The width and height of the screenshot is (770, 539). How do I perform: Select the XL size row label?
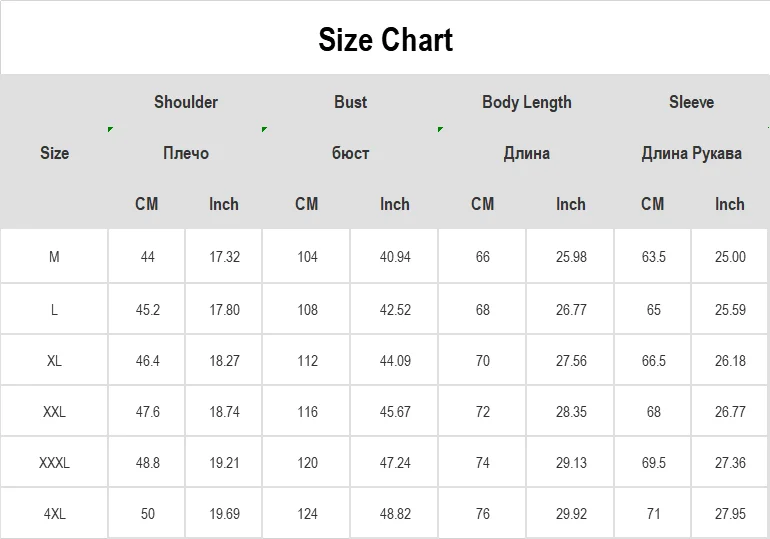tap(54, 361)
